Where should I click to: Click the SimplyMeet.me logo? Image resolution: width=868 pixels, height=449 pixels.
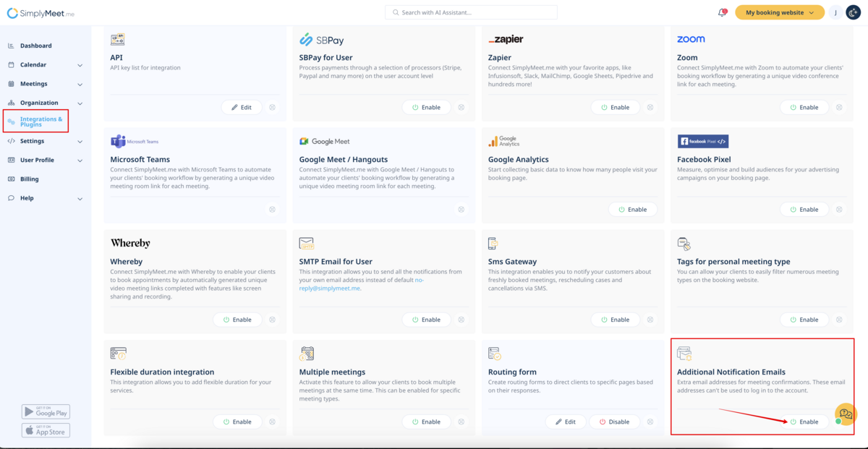[41, 13]
